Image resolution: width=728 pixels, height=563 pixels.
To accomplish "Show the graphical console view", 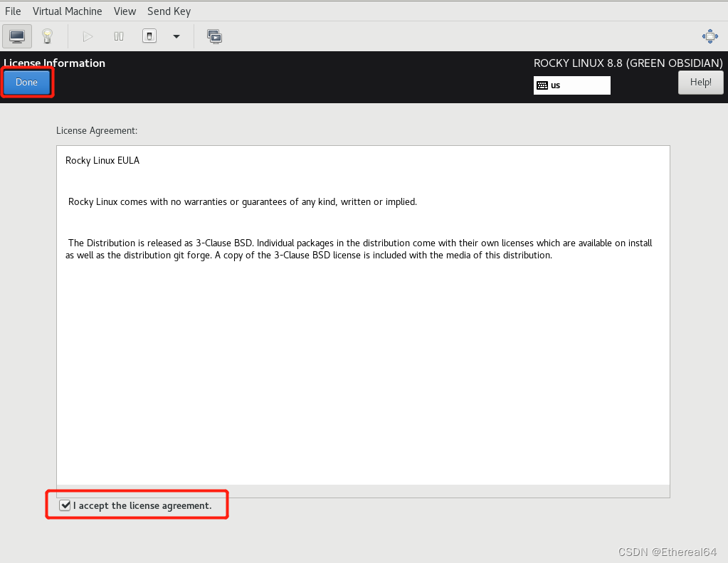I will coord(17,36).
